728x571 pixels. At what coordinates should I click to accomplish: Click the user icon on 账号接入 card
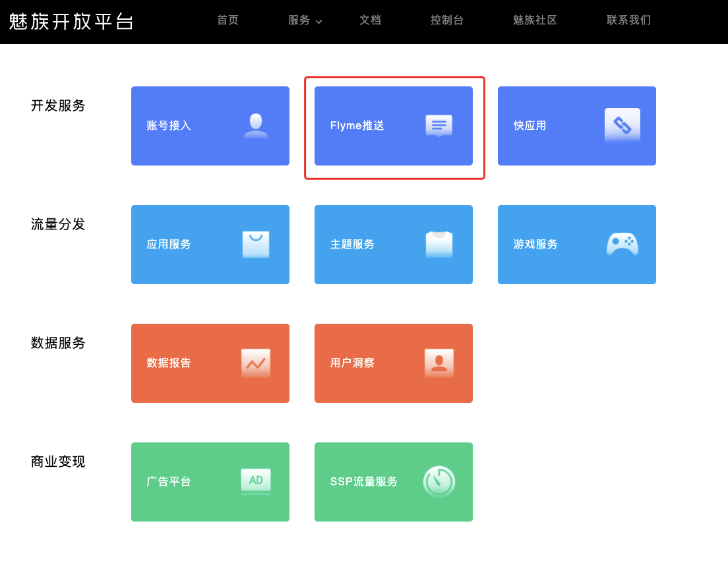pos(256,126)
